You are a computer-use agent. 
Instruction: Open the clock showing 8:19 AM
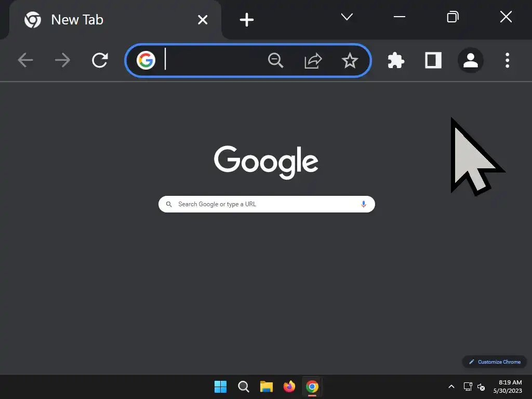coord(508,387)
